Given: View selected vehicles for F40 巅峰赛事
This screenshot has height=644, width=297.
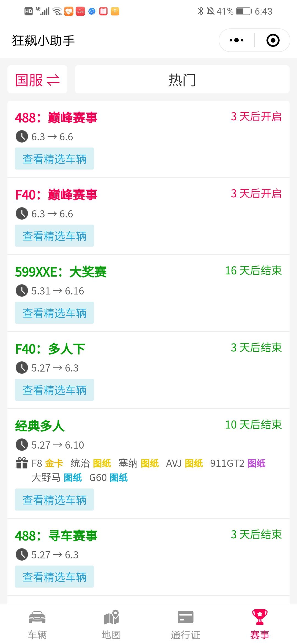Looking at the screenshot, I should (54, 236).
